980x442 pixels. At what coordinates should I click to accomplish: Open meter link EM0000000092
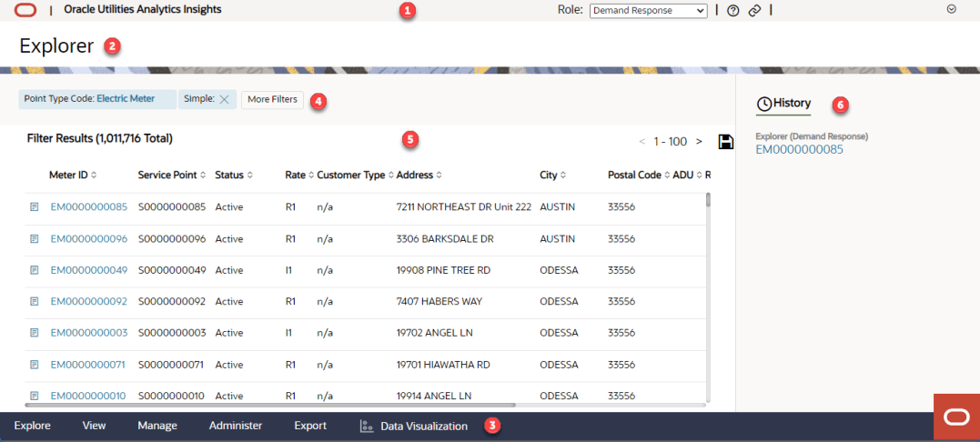point(89,302)
